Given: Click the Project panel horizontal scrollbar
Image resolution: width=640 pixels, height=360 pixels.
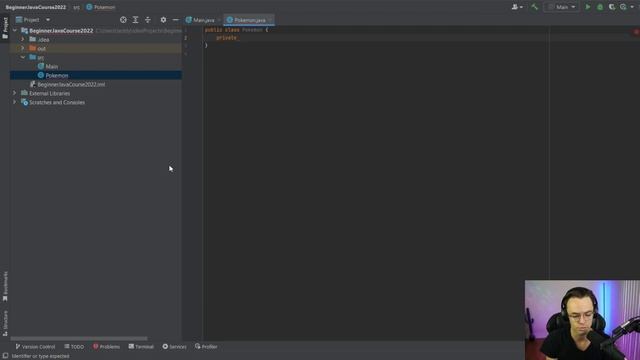Looking at the screenshot, I should [x=79, y=338].
